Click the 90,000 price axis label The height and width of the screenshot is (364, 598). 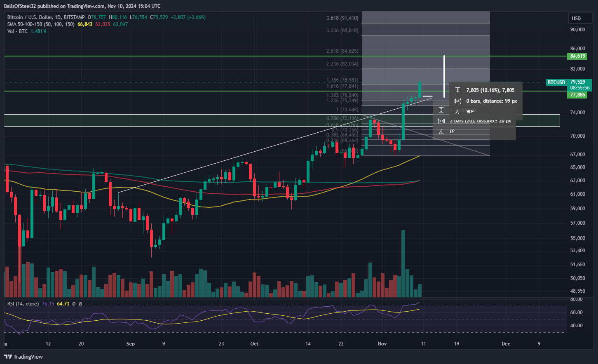click(x=578, y=30)
